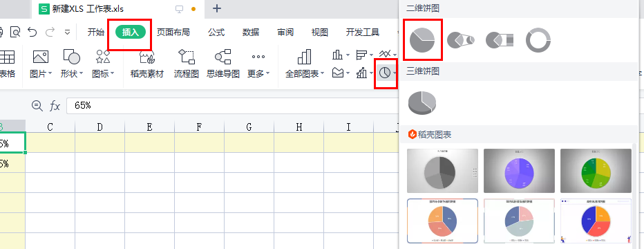Expand the 图标 dropdown arrow

click(x=112, y=74)
